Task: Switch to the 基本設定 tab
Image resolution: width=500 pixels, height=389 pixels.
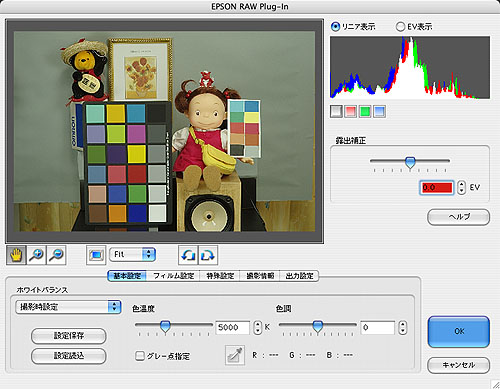Action: pos(127,276)
